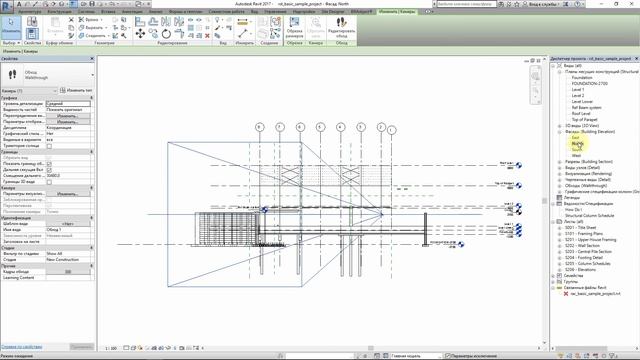Collapse the Идентификация property group
This screenshot has width=640, height=360.
(x=91, y=218)
